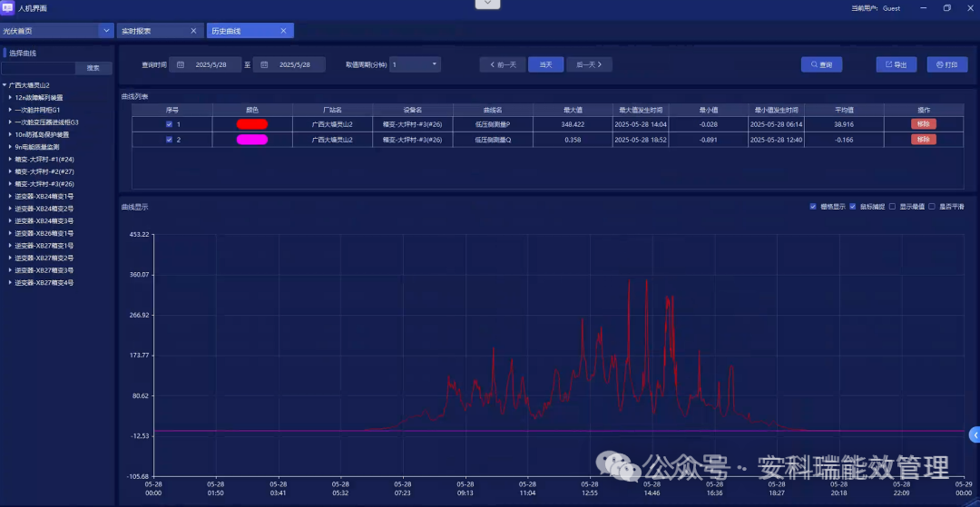The height and width of the screenshot is (507, 980).
Task: Uncheck curve row 1 checkbox
Action: [x=170, y=124]
